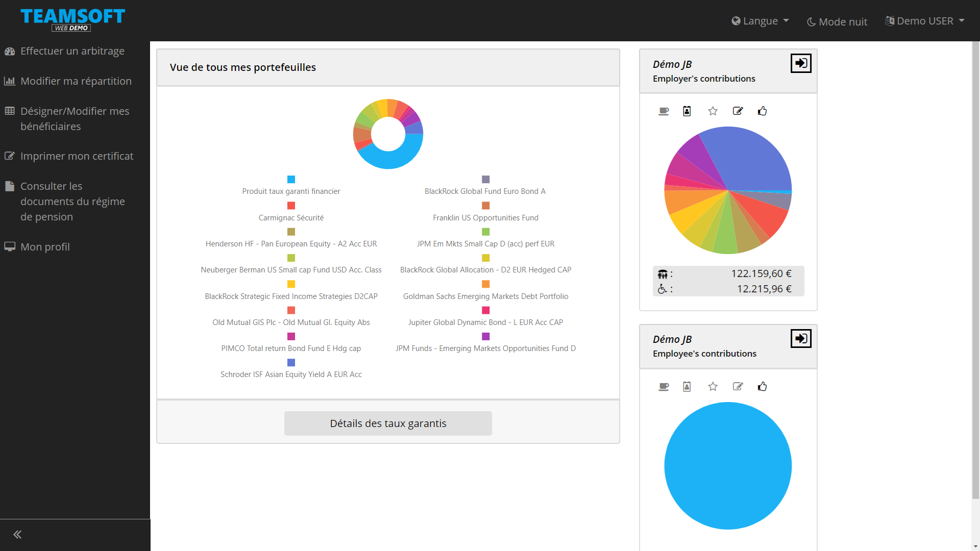Click the family icon next to 122.159,60 €
This screenshot has width=980, height=551.
tap(663, 274)
